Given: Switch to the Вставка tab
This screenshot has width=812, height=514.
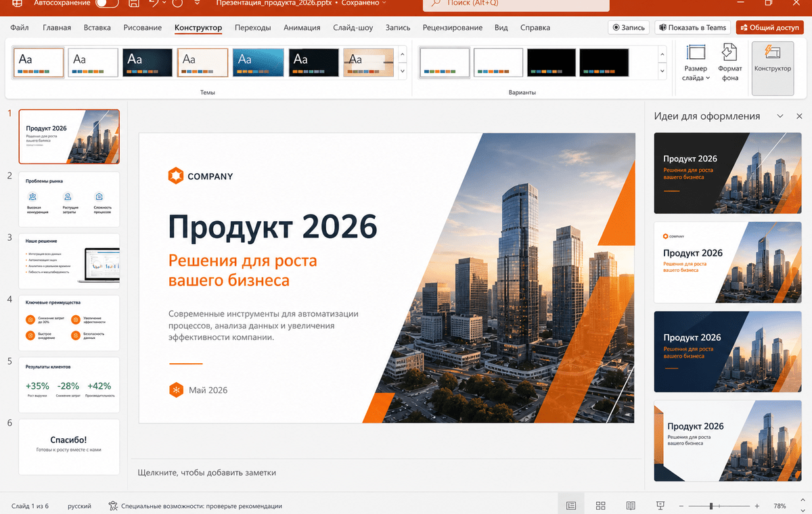Looking at the screenshot, I should pyautogui.click(x=97, y=28).
